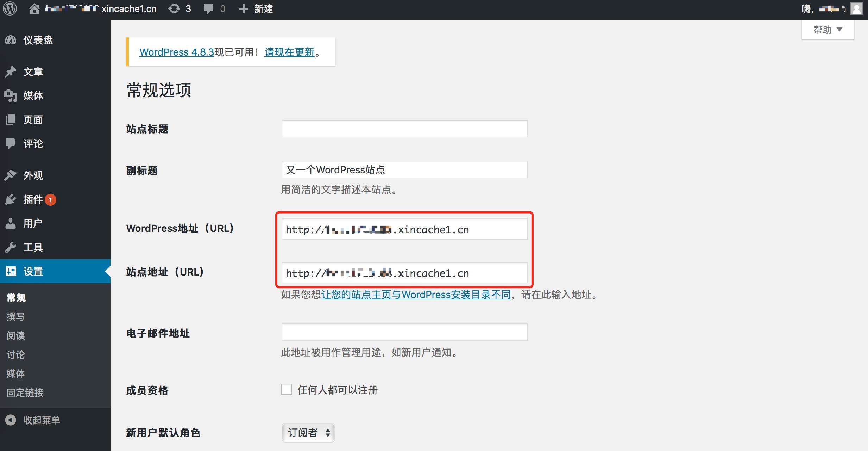The image size is (868, 451).
Task: Click 新建 in the admin bar
Action: point(264,9)
